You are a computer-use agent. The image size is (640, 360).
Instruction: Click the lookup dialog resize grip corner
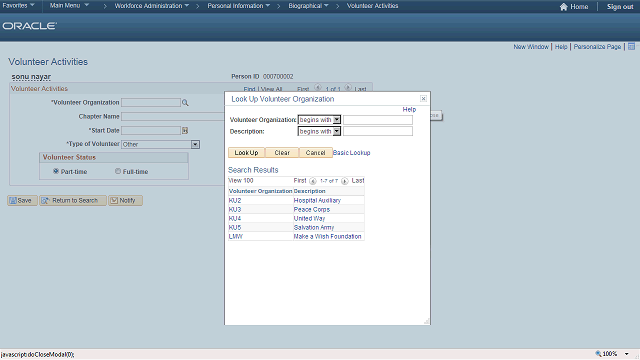coord(426,322)
